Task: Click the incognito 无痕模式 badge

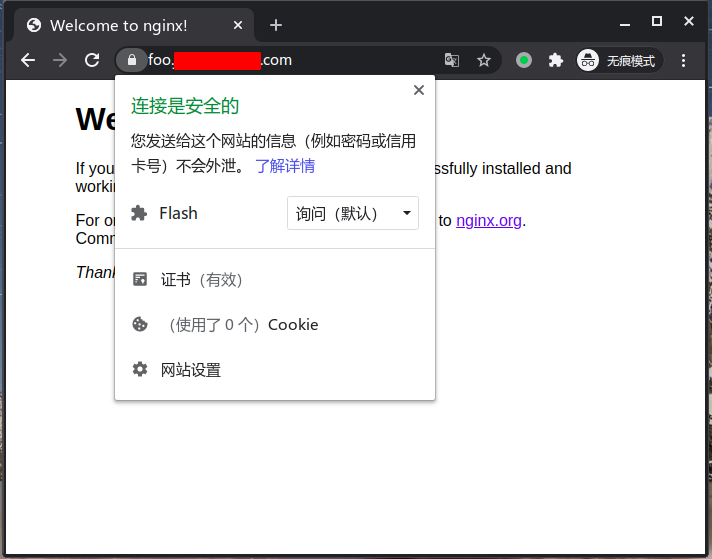Action: (x=619, y=60)
